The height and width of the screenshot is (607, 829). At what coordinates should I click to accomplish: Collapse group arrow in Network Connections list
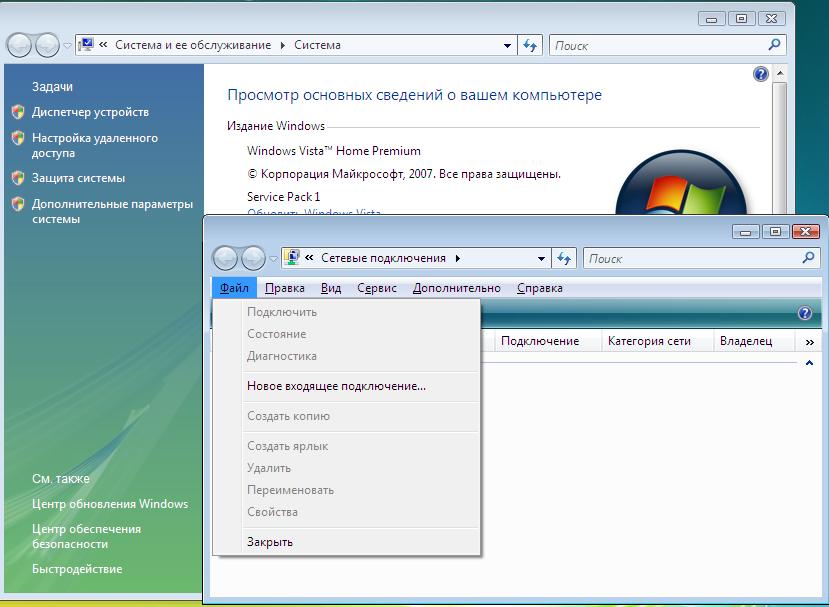(x=809, y=363)
